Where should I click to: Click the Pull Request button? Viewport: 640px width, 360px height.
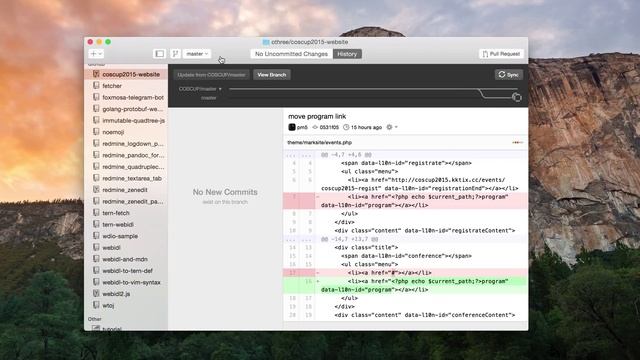(501, 54)
